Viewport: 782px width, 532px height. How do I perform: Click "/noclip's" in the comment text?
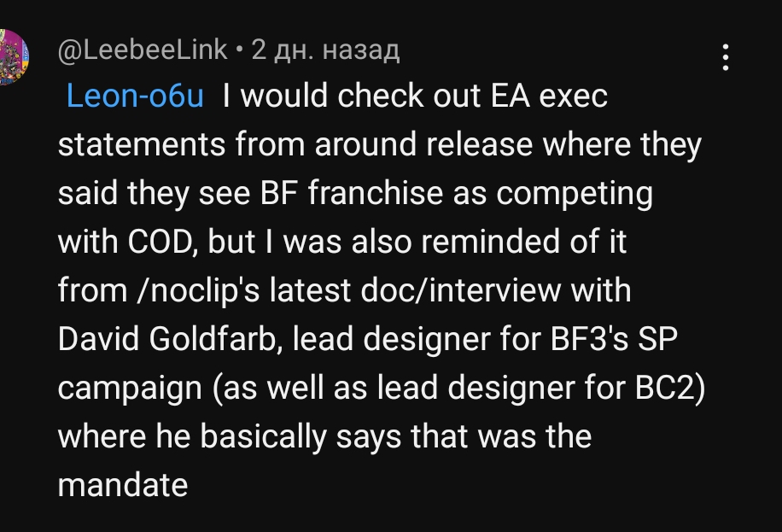tap(191, 291)
